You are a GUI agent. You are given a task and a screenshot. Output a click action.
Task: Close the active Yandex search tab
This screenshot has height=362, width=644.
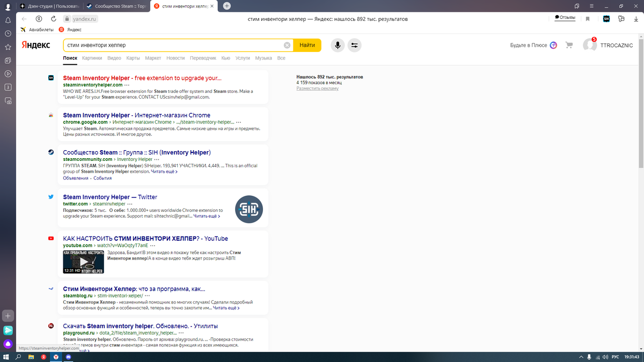(x=213, y=6)
